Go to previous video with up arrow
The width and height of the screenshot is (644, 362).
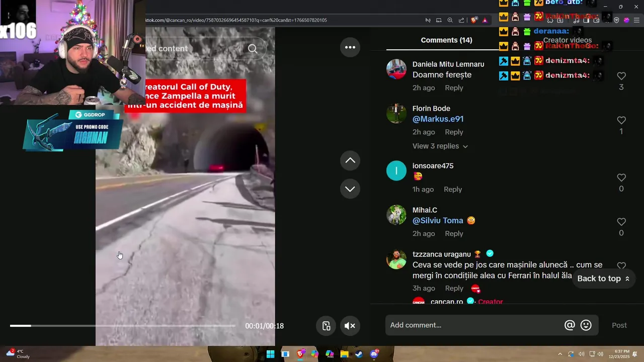coord(350,161)
